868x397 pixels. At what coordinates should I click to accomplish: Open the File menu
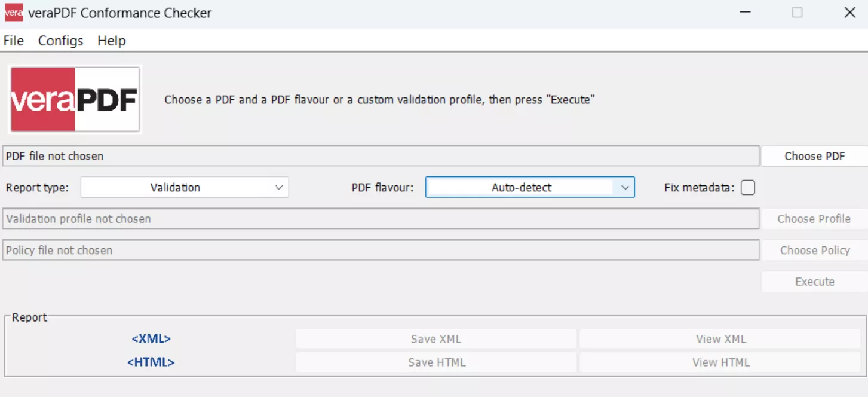point(13,41)
